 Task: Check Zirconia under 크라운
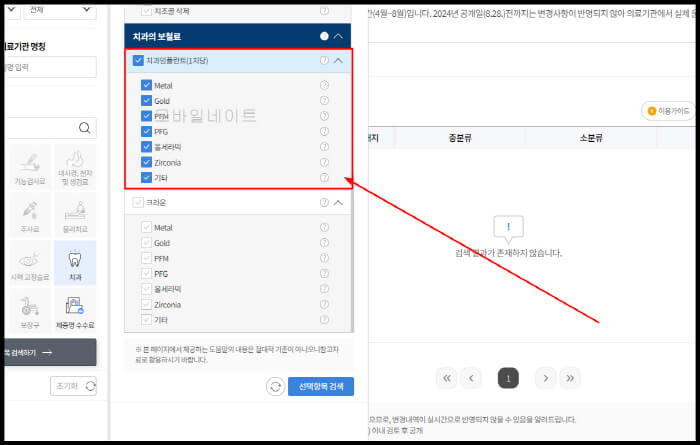pyautogui.click(x=146, y=304)
